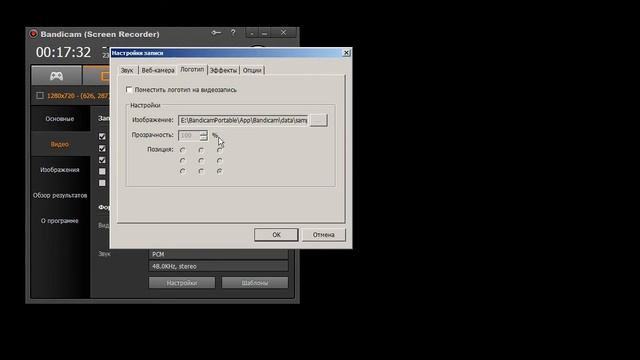Click the 48.0KHz, stereo field
Viewport: 640px width, 360px height.
218,267
